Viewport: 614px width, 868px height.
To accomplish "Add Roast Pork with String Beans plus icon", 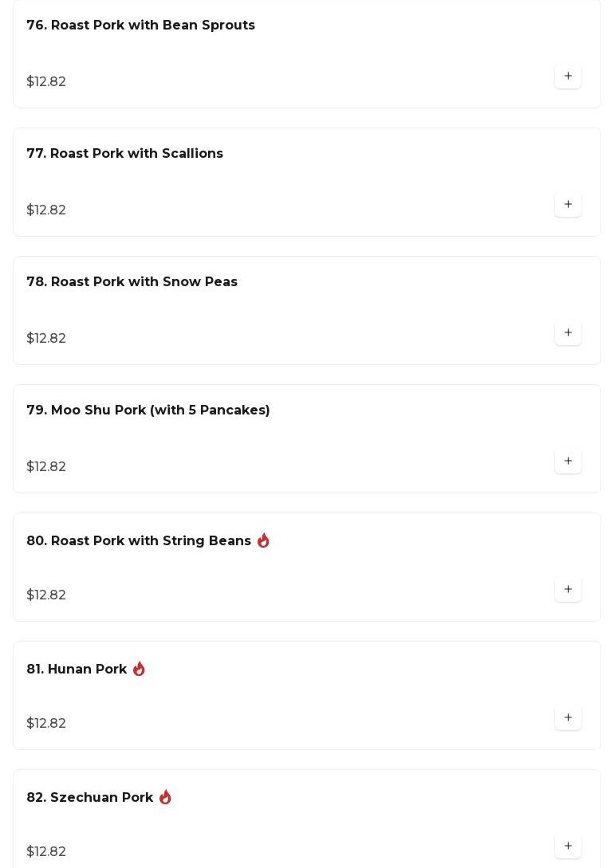I will (x=568, y=590).
